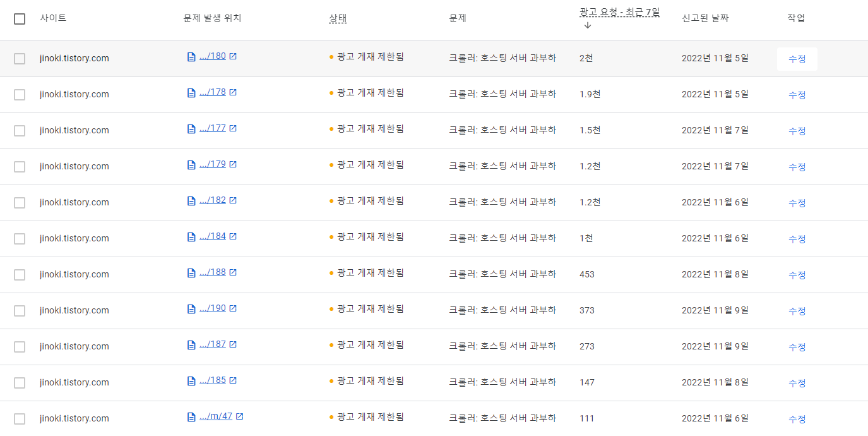Image resolution: width=868 pixels, height=436 pixels.
Task: Open the .../m/47 page link
Action: point(216,416)
